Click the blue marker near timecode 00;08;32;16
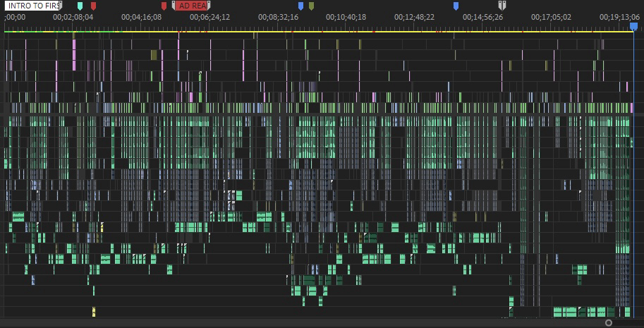This screenshot has height=328, width=644. click(300, 6)
